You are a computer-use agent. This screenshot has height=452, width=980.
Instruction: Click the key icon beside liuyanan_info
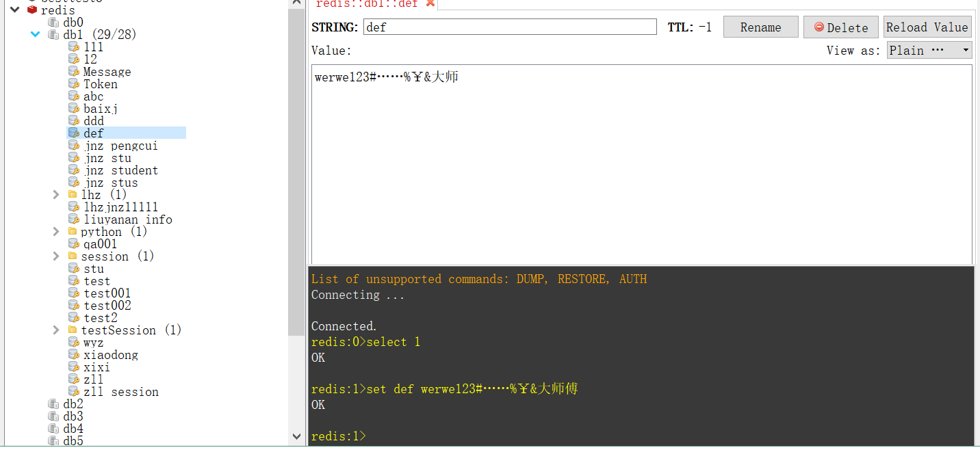click(74, 220)
